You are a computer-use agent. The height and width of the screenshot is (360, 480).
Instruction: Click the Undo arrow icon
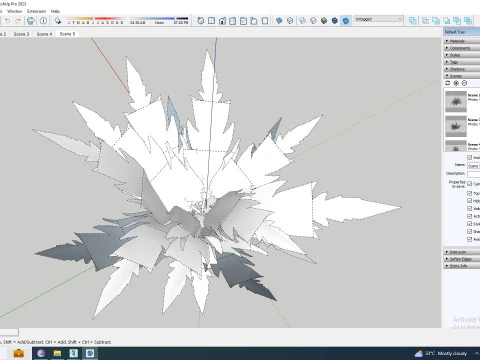tap(7, 21)
